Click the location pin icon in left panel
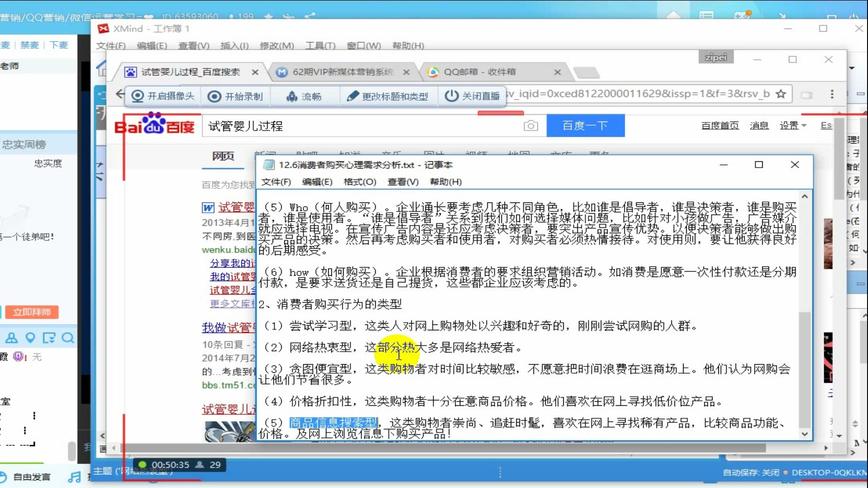 (x=30, y=338)
